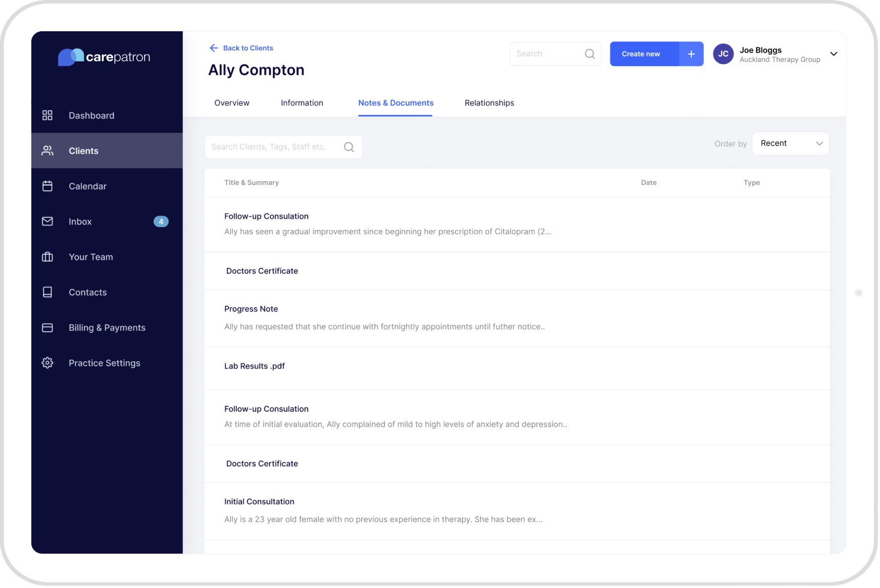Click the Dashboard grid icon
This screenshot has width=880, height=588.
pos(47,115)
